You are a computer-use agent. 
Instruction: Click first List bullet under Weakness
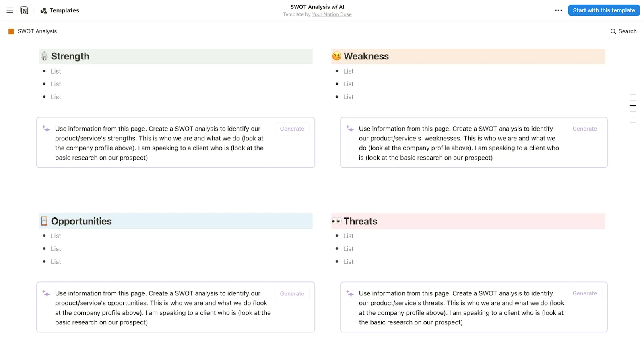coord(348,71)
